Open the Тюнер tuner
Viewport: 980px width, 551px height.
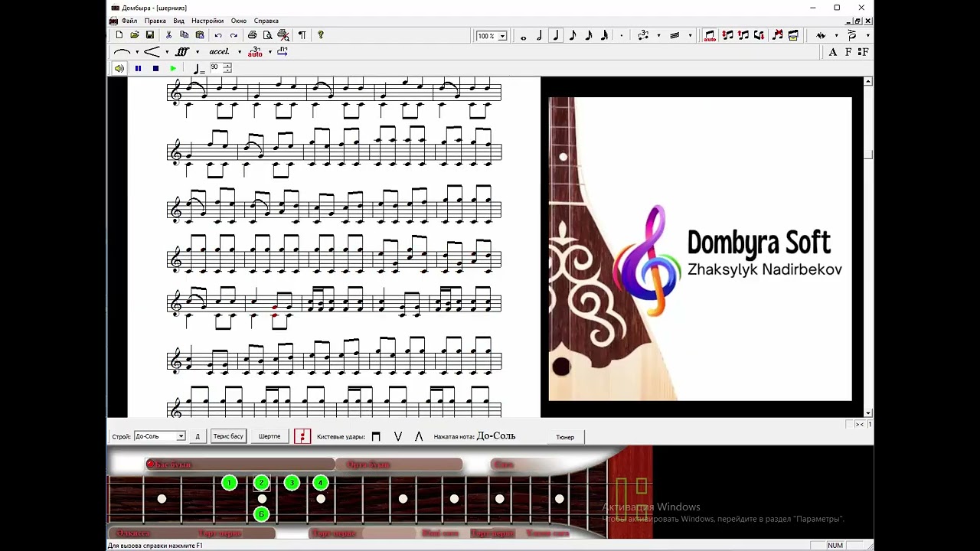[565, 437]
